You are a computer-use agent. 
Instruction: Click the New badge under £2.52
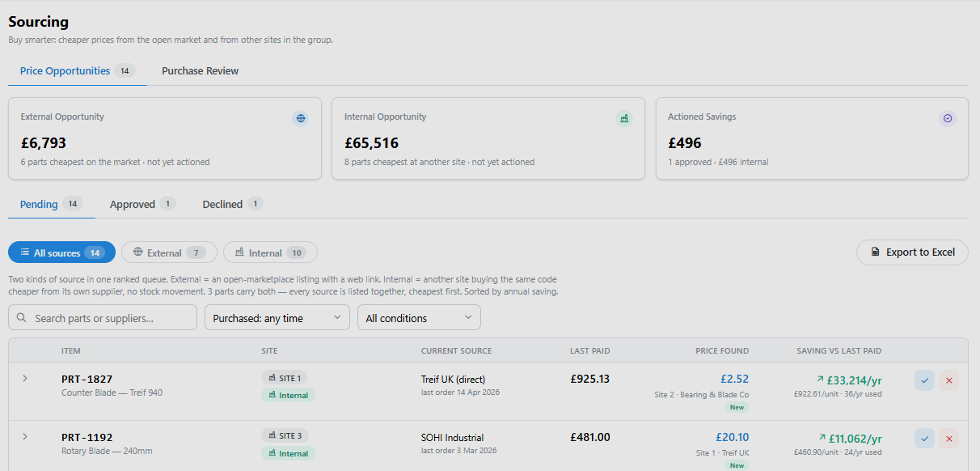(x=737, y=407)
